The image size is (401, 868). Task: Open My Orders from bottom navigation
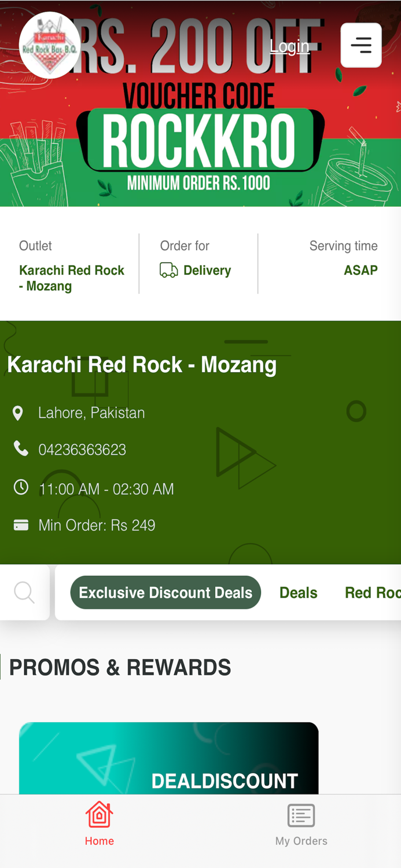tap(301, 823)
